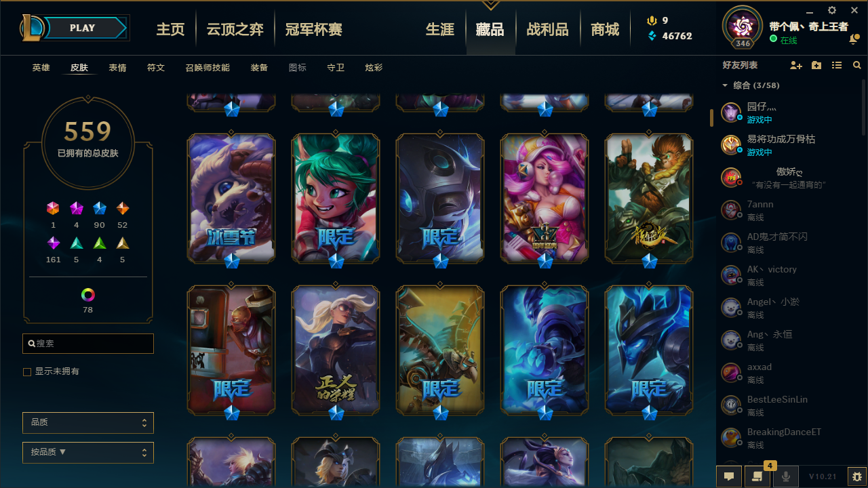This screenshot has width=868, height=488.
Task: Open the new friend folder icon
Action: coord(816,65)
